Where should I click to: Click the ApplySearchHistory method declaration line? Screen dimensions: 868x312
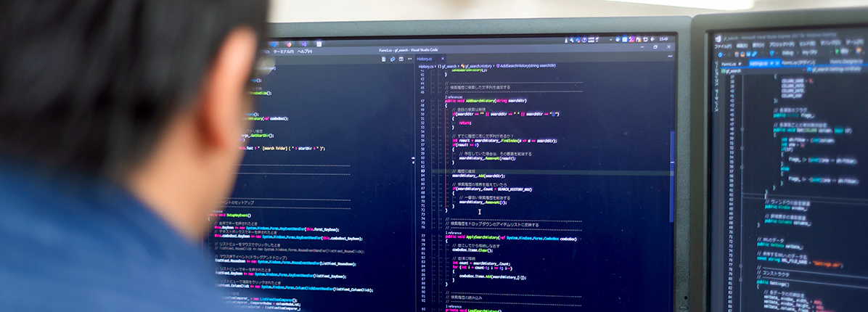(x=510, y=239)
